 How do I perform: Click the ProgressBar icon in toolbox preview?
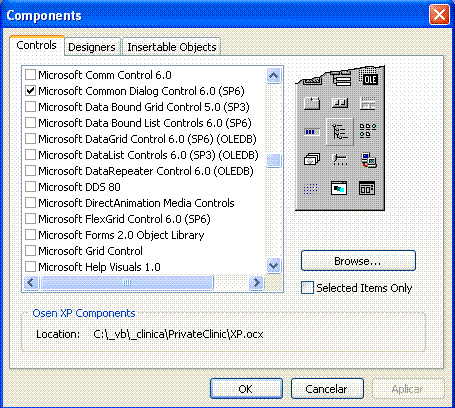[x=312, y=132]
